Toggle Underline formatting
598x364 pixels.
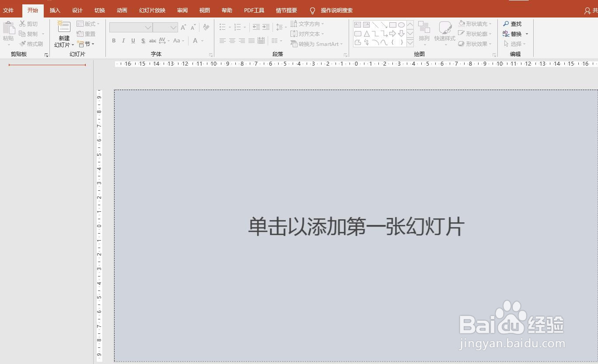click(133, 41)
